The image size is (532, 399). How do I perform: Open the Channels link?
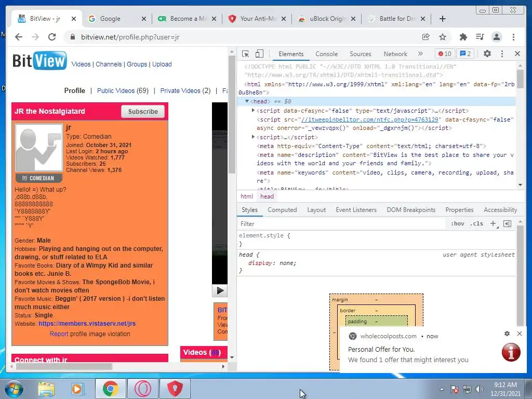pos(109,64)
